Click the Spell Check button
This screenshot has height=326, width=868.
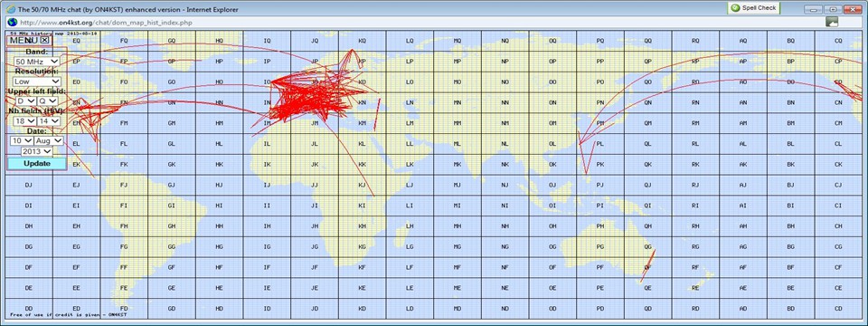coord(753,8)
